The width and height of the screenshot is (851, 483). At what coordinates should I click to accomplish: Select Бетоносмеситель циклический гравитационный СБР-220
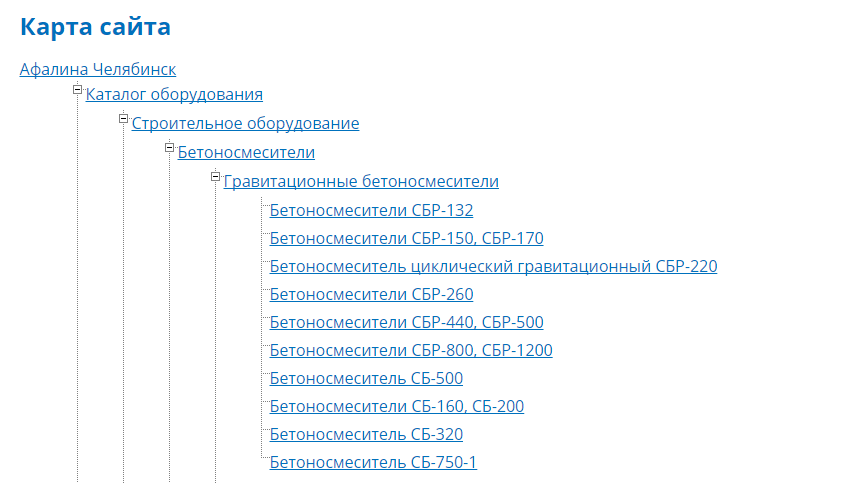pyautogui.click(x=493, y=266)
